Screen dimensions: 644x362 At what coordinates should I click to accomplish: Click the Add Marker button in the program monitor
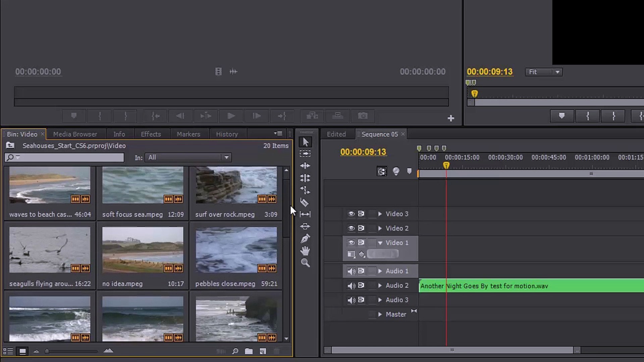tap(561, 116)
